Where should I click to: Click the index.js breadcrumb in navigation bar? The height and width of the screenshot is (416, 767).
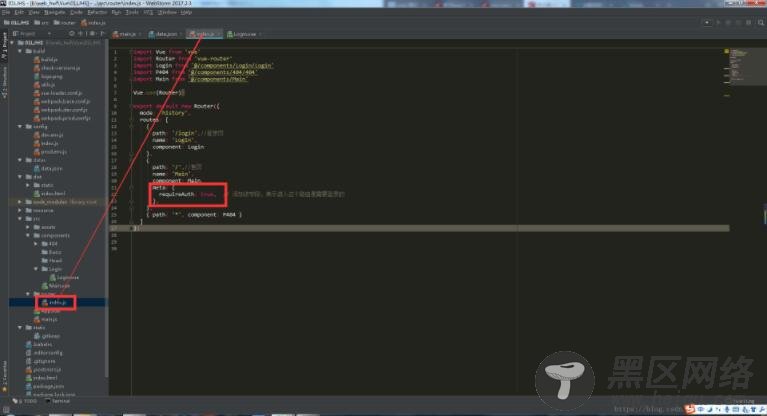point(93,23)
